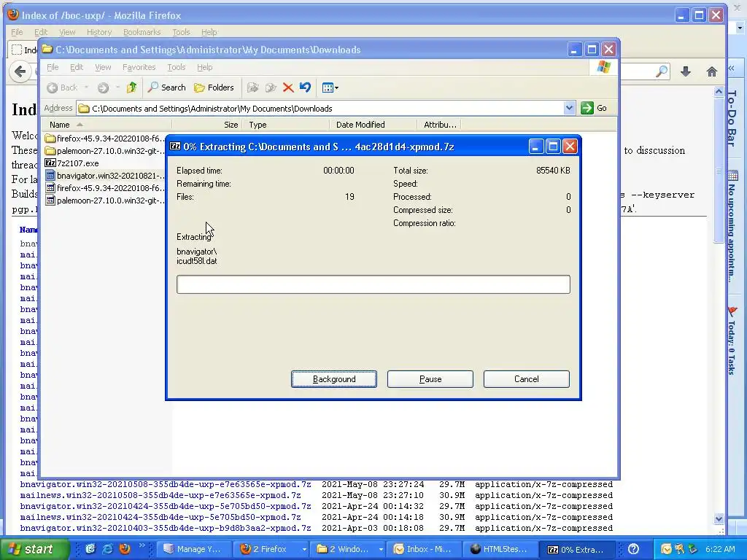This screenshot has height=560, width=747.
Task: Open the View menu in Explorer
Action: [x=103, y=67]
